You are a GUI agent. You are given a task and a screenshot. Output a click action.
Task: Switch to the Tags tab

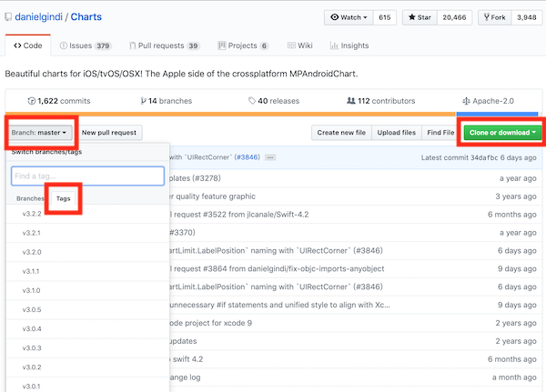click(x=63, y=197)
